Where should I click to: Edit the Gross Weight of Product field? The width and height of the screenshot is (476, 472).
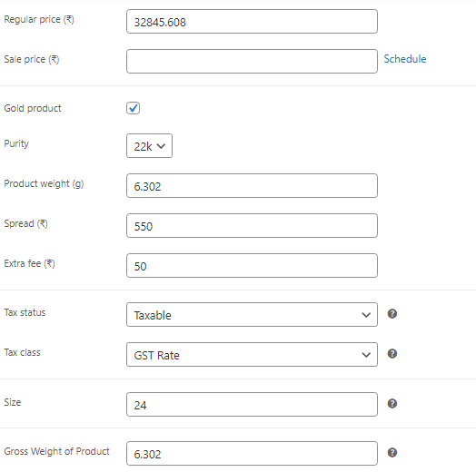(252, 454)
